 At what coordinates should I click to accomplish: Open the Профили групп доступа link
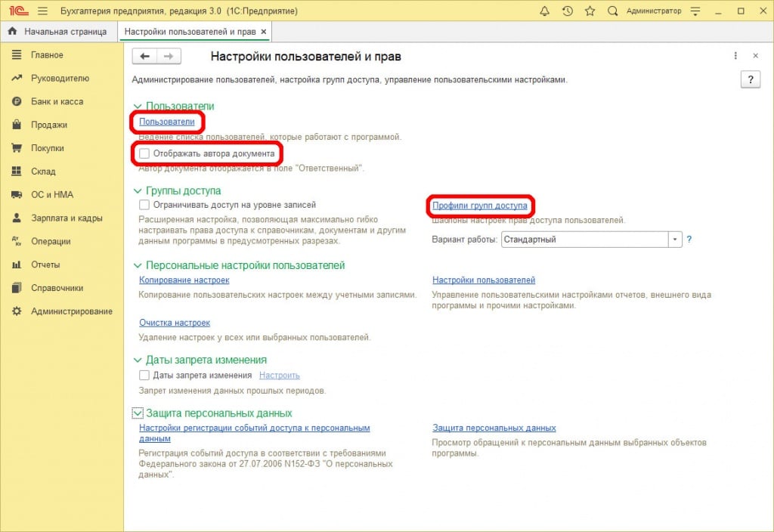coord(479,206)
